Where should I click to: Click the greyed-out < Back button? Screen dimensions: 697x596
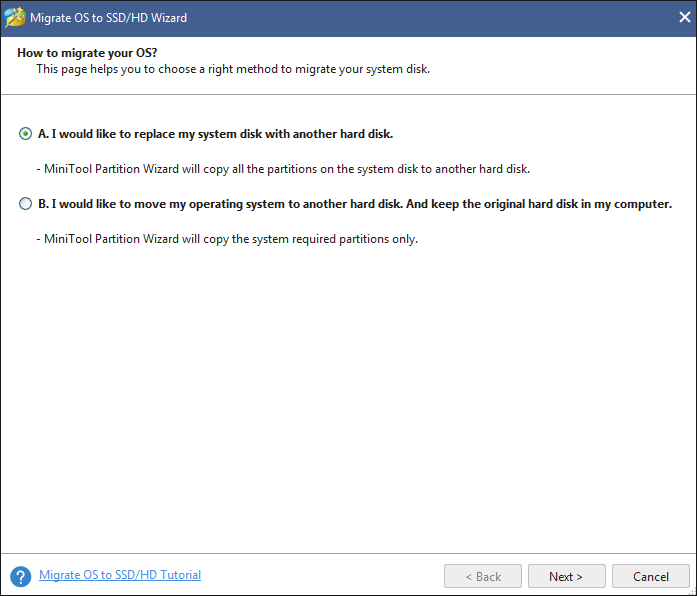(483, 576)
